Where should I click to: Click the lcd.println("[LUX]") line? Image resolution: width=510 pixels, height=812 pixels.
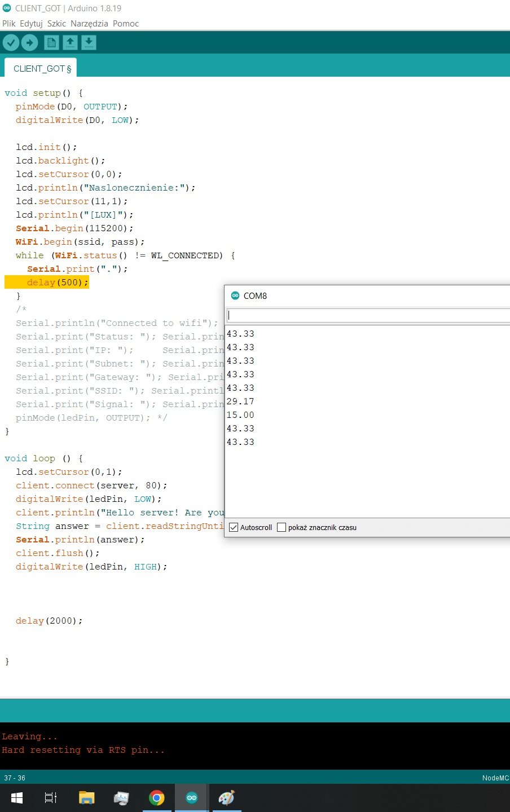[74, 215]
